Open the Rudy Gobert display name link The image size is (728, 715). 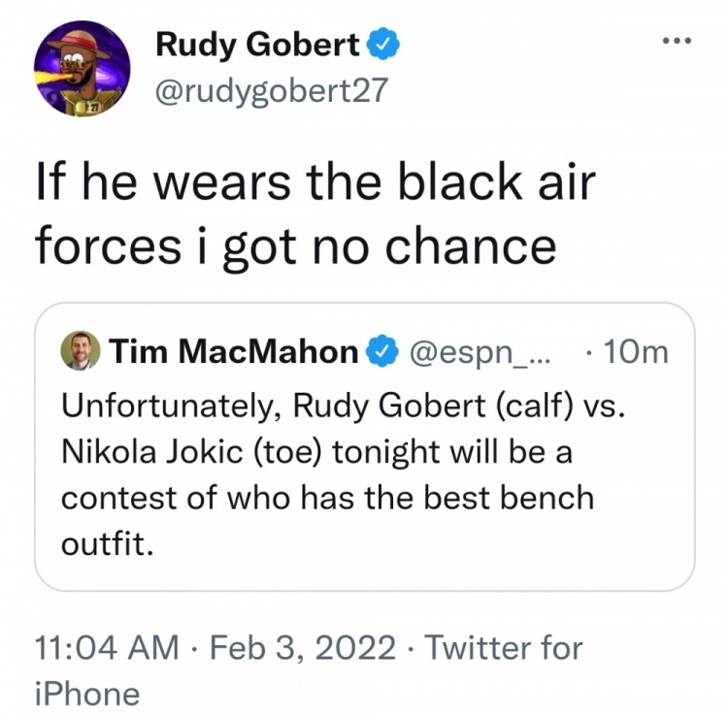pyautogui.click(x=258, y=45)
